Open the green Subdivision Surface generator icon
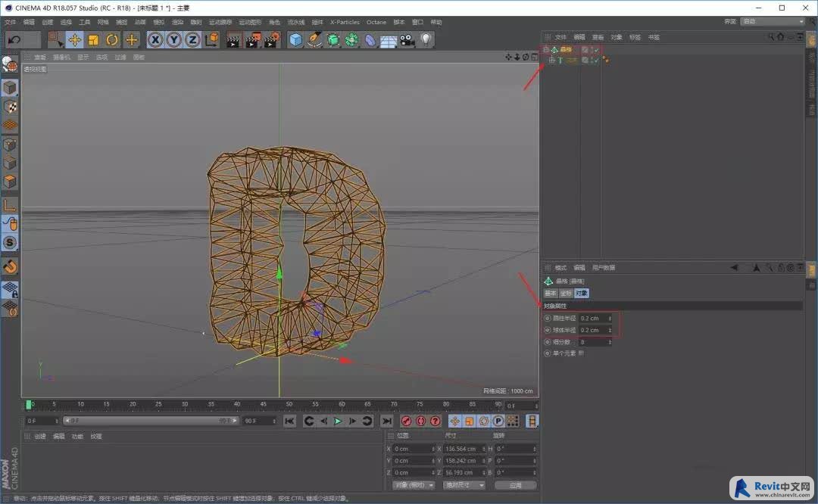Viewport: 818px width, 504px height. (x=333, y=39)
